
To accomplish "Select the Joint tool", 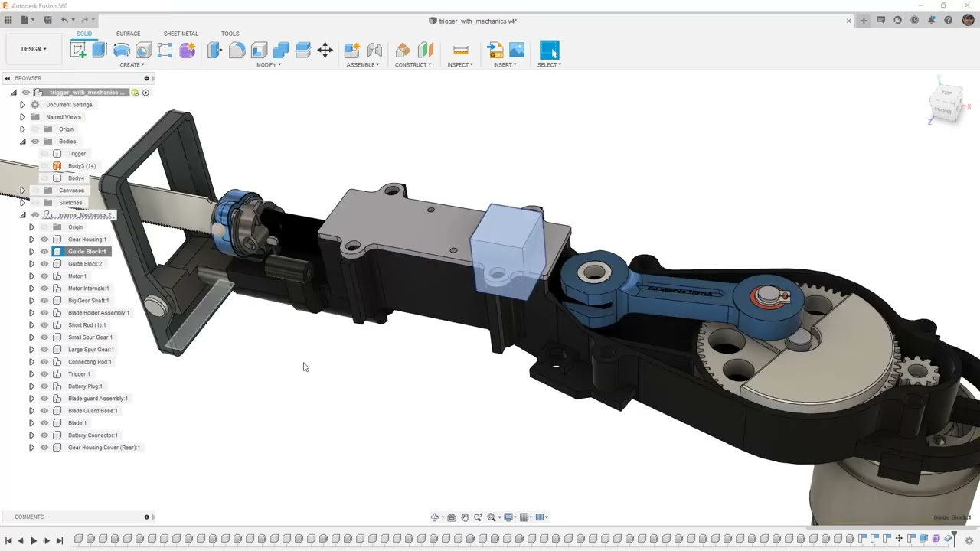I will coord(374,51).
